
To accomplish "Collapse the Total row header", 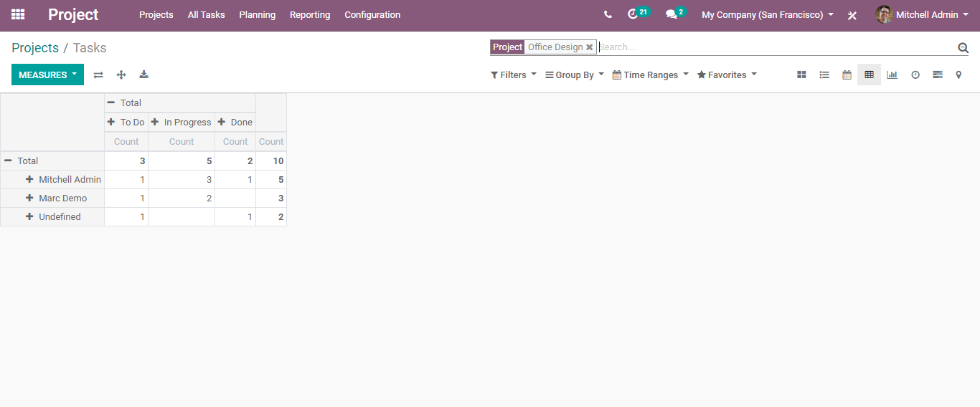I will (52, 161).
